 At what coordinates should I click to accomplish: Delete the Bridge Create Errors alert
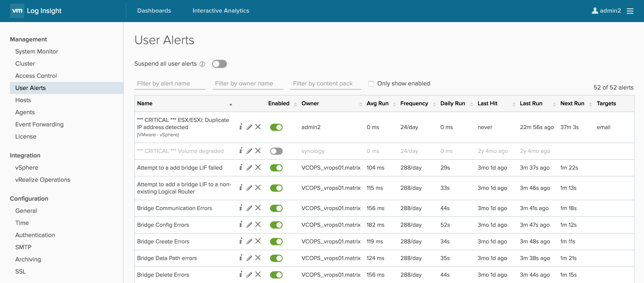258,241
